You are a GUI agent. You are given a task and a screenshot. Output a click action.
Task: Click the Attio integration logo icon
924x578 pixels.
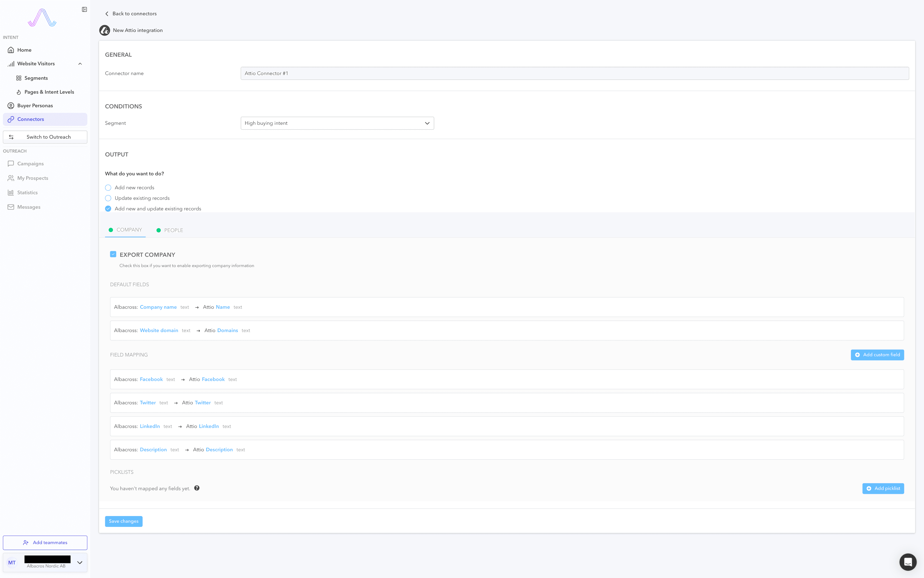105,30
